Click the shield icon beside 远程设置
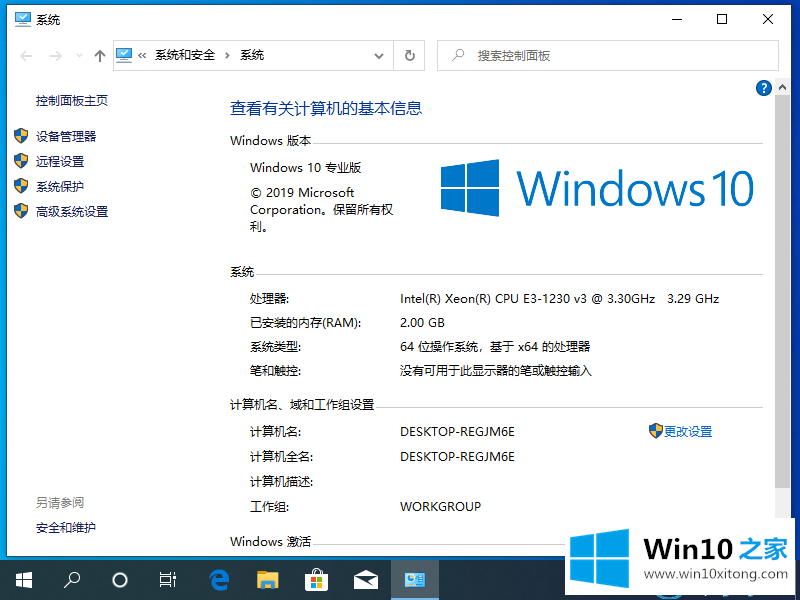Viewport: 800px width, 600px height. [21, 161]
